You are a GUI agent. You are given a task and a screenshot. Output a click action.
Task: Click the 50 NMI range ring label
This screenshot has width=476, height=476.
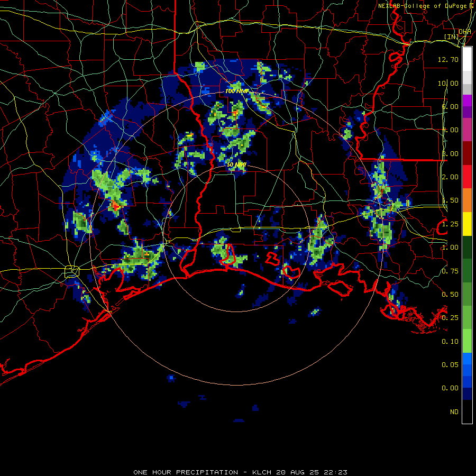pos(236,164)
